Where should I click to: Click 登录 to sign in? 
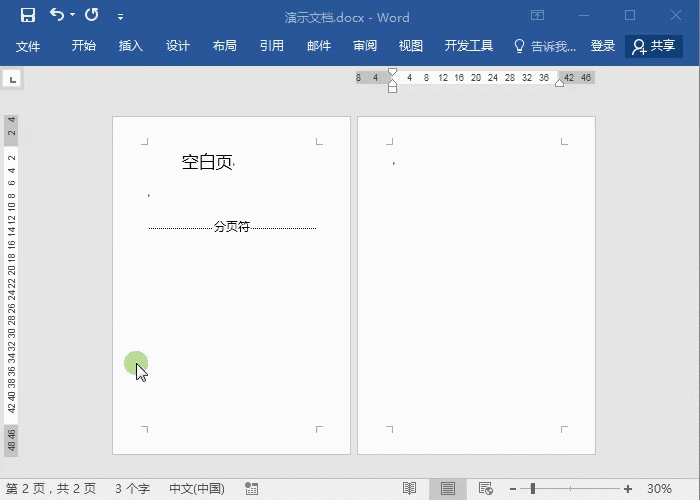tap(603, 46)
